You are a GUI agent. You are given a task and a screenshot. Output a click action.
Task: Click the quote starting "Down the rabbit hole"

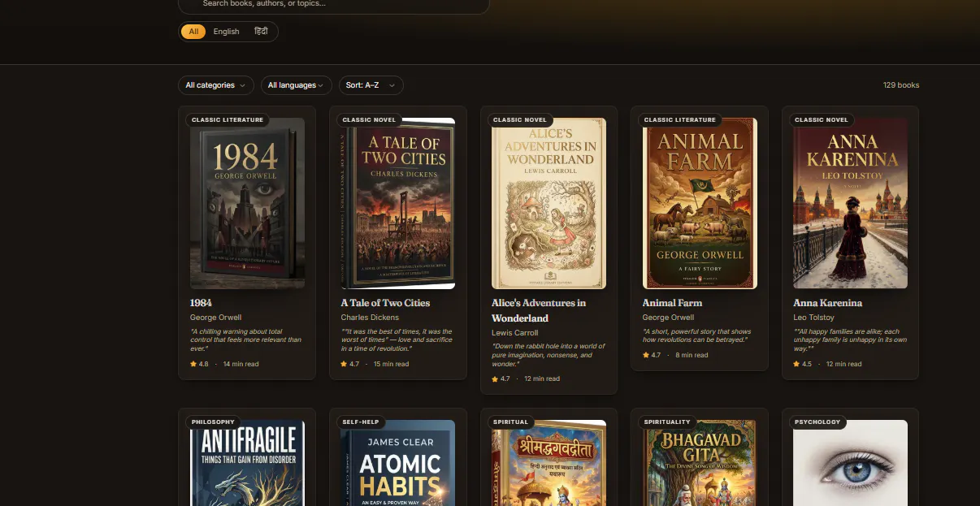tap(548, 354)
